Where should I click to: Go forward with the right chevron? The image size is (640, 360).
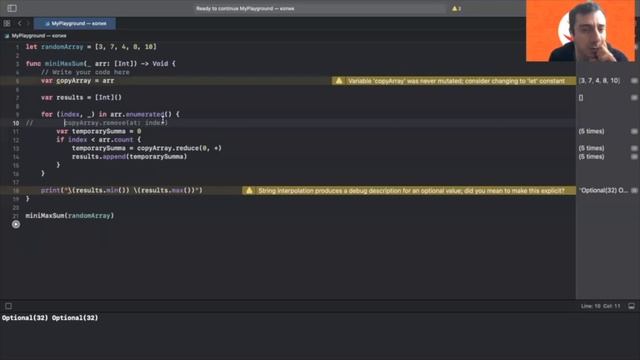click(28, 23)
